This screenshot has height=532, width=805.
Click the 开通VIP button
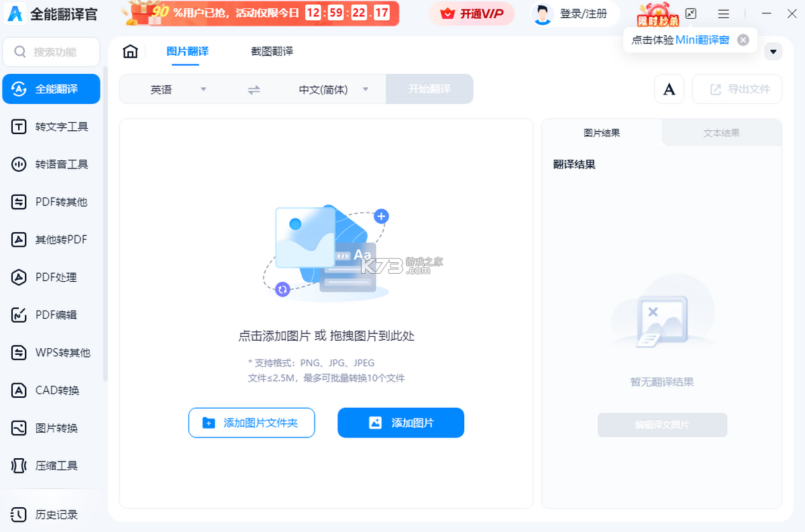pos(472,13)
